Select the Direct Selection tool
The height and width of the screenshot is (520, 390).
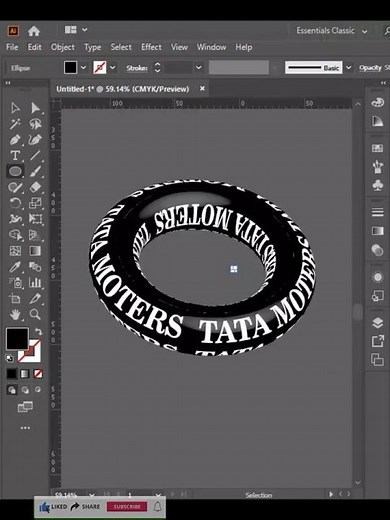coord(35,108)
